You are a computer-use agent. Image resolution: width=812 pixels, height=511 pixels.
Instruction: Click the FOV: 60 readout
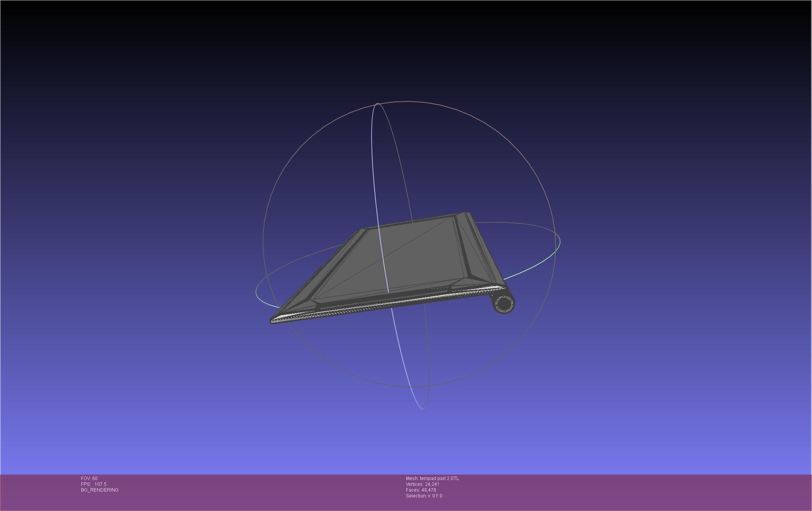pos(89,478)
